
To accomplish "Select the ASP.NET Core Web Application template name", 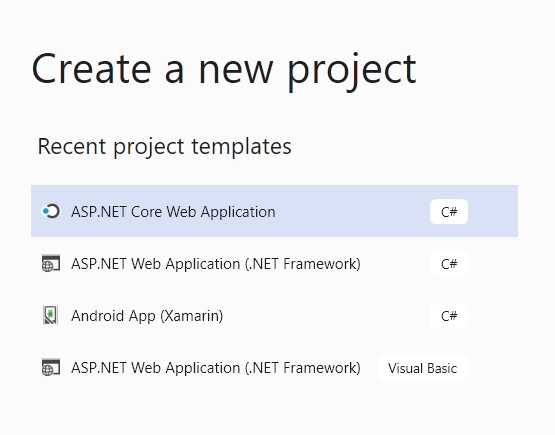I will tap(173, 212).
